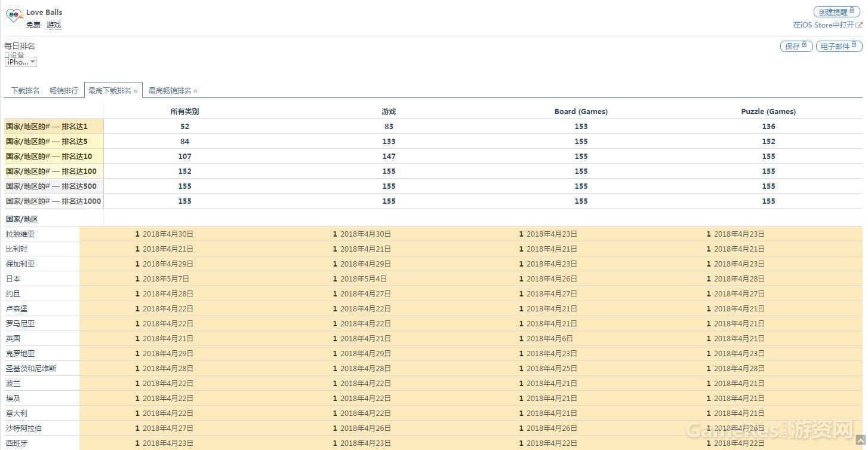
Task: Click the 免费 label under Love Balls
Action: pos(33,25)
